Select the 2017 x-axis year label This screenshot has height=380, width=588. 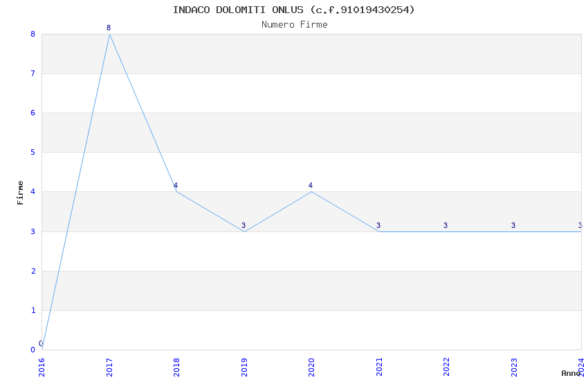point(109,368)
